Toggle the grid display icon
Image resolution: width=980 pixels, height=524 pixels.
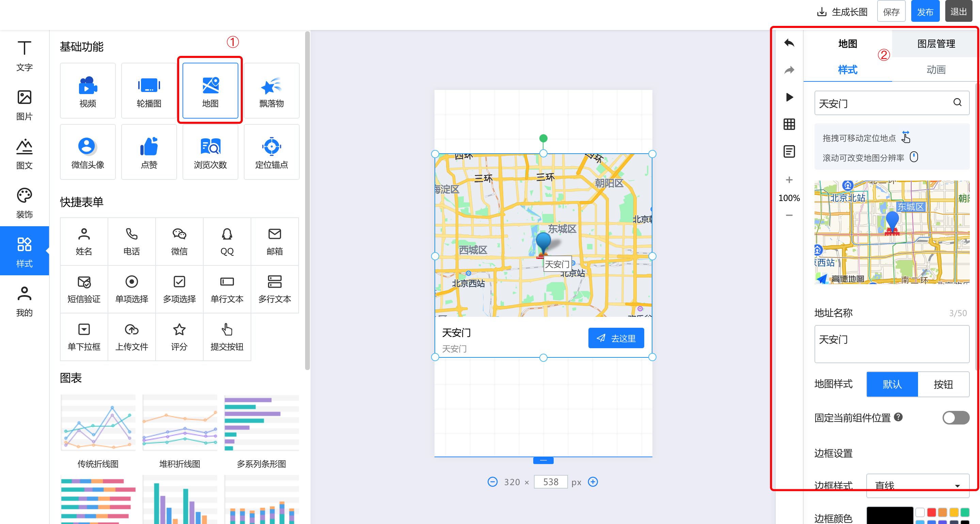789,124
